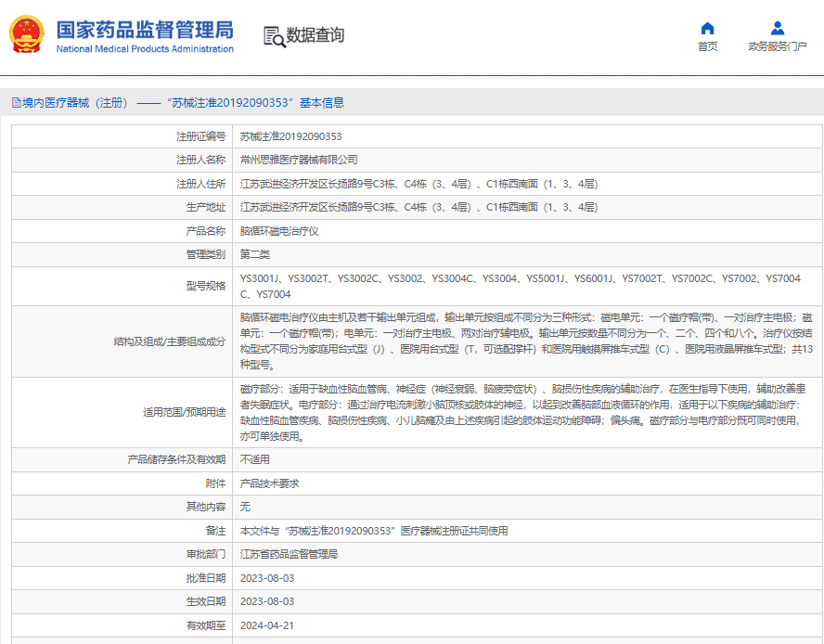824x644 pixels.
Task: Click 管理类别 value 第二类
Action: click(x=255, y=254)
